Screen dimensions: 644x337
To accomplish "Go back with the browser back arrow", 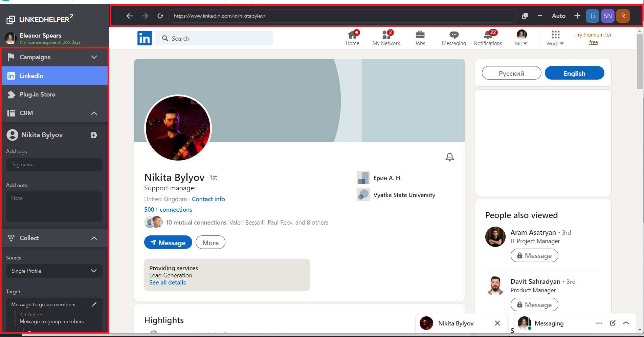I will 129,16.
